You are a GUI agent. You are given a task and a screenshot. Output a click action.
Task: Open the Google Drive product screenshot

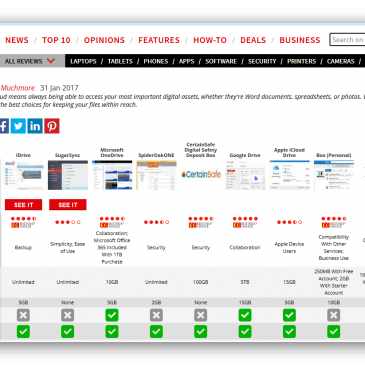[245, 175]
